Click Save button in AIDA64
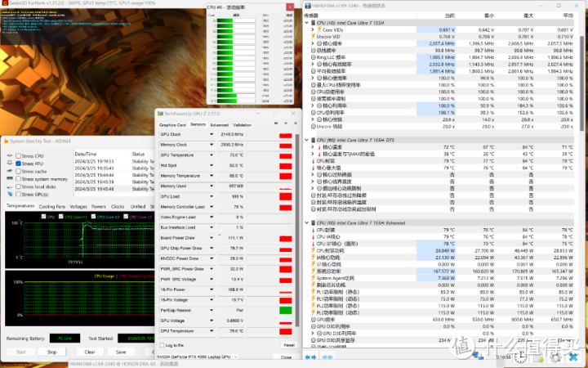The width and height of the screenshot is (588, 368). (x=121, y=352)
